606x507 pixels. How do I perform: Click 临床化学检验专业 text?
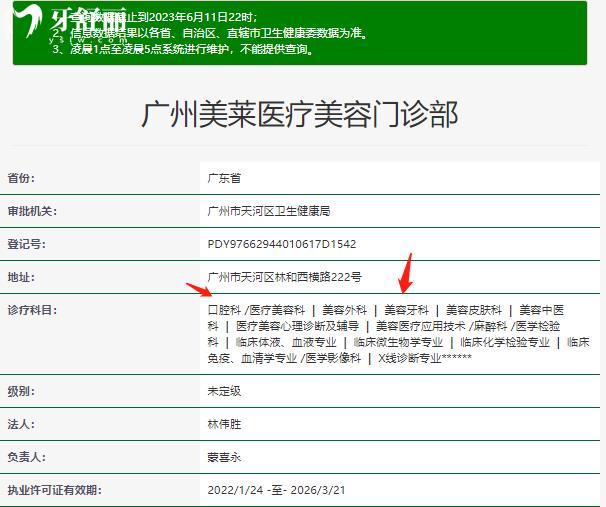pos(505,342)
